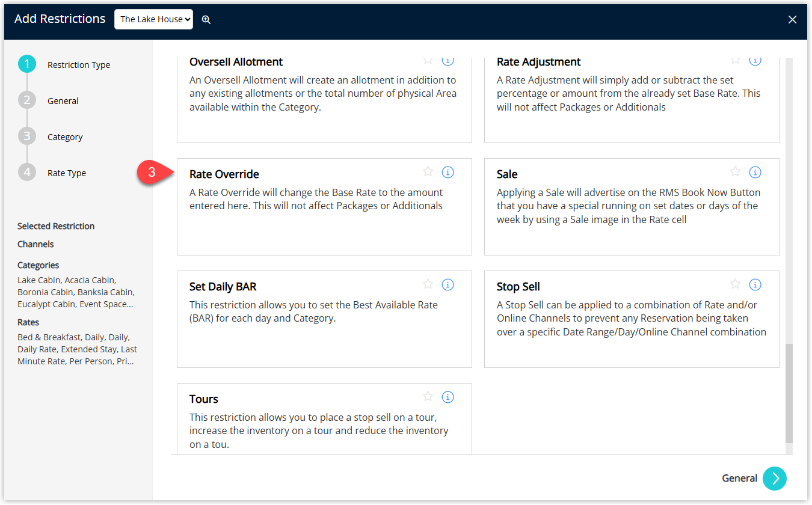Open Stop Sell info icon
812x505 pixels.
point(755,284)
